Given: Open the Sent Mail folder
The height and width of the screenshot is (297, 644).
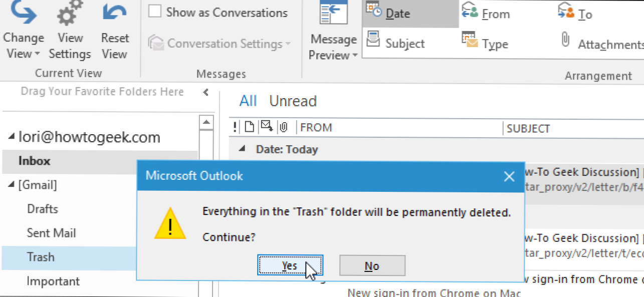Looking at the screenshot, I should point(51,233).
